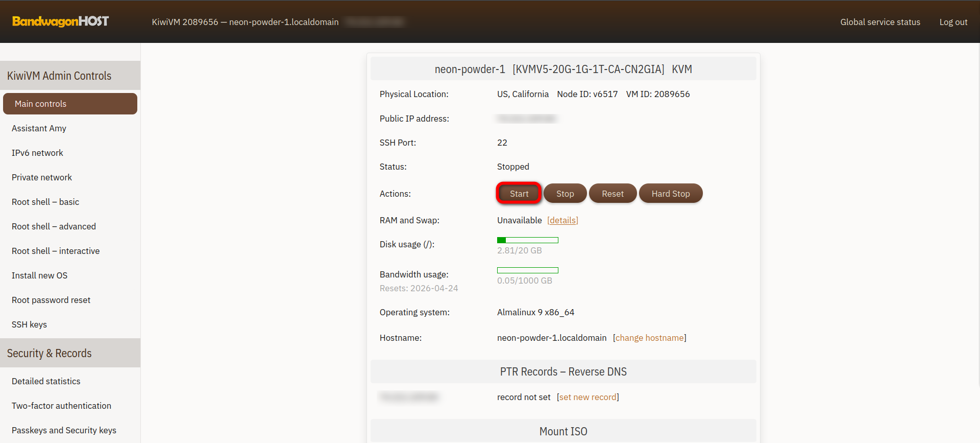Click the change hostname link
The image size is (980, 443).
pyautogui.click(x=649, y=338)
